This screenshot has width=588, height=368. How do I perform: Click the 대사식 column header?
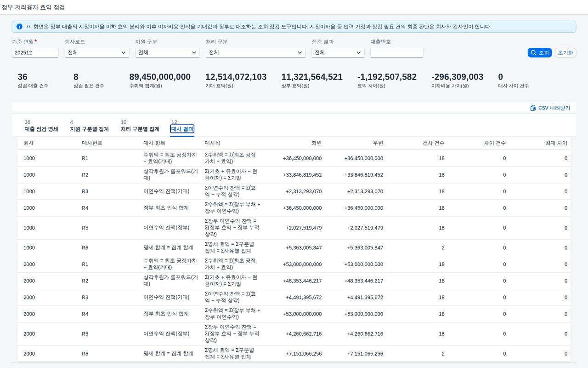(x=212, y=143)
